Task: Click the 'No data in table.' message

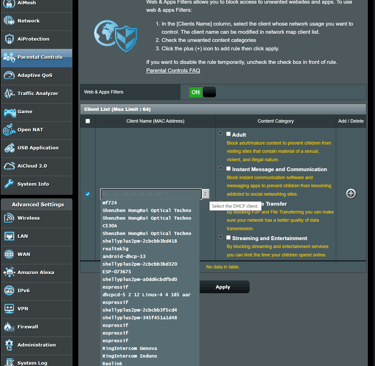Action: 223,267
